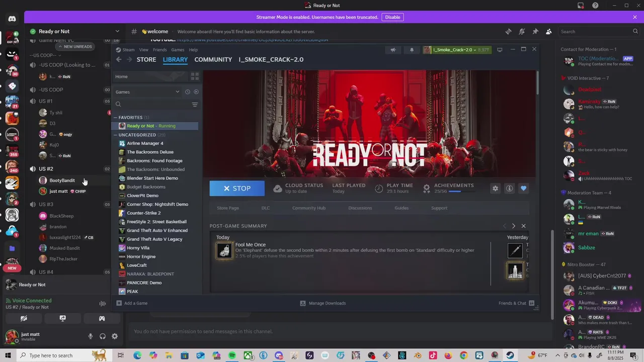The width and height of the screenshot is (644, 362).
Task: Open Steam news megaphone icon
Action: tap(393, 50)
